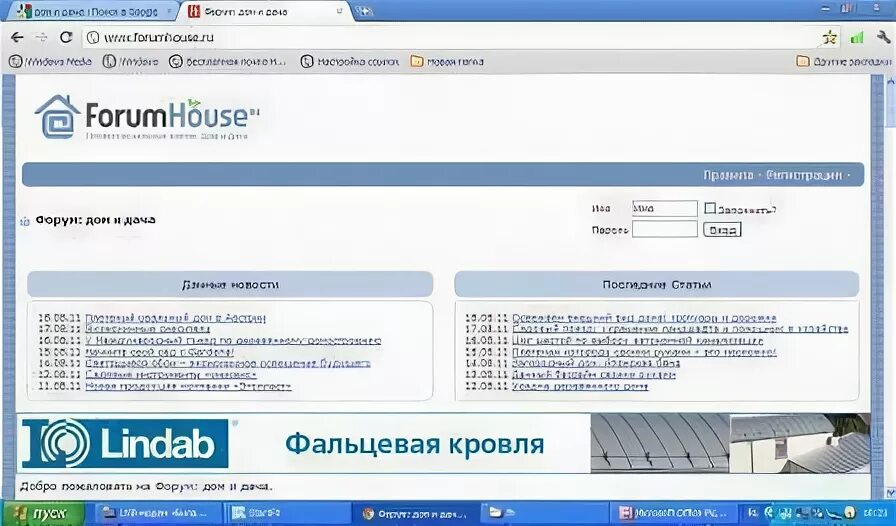Open the Lindab Фальцевая кровля banner
The image size is (896, 526).
443,444
